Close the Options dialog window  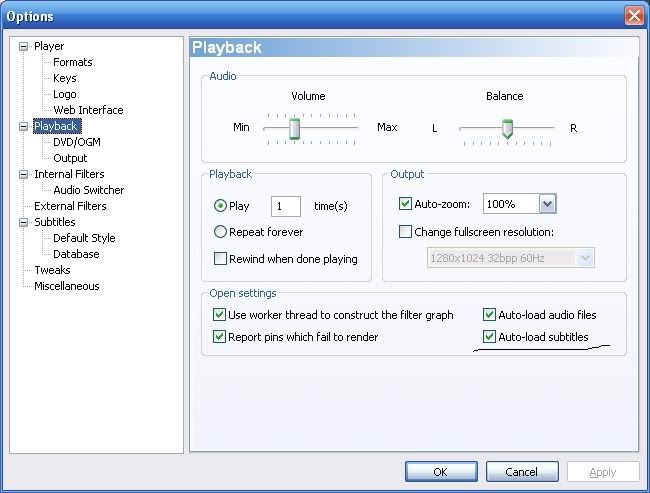tap(634, 16)
